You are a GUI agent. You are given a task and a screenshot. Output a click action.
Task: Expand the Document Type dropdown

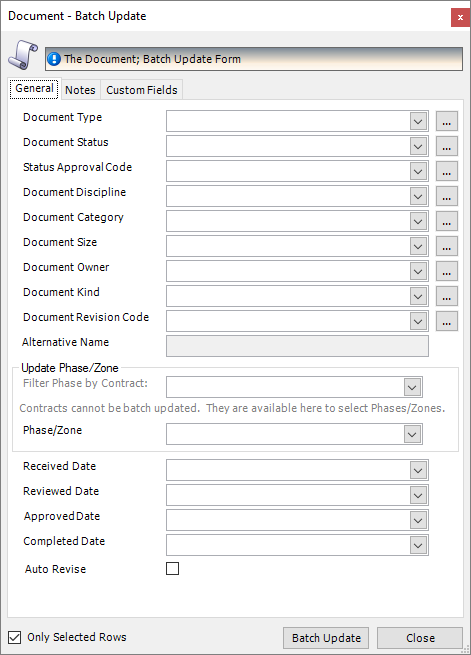pyautogui.click(x=418, y=122)
